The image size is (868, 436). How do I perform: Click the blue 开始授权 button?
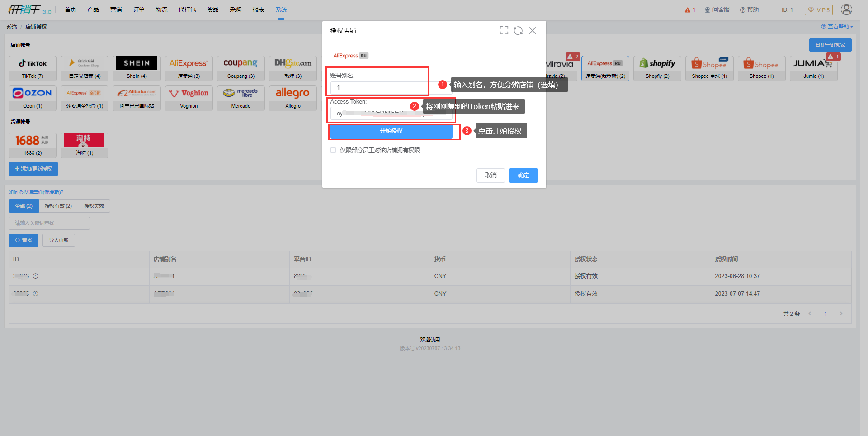[x=391, y=131]
